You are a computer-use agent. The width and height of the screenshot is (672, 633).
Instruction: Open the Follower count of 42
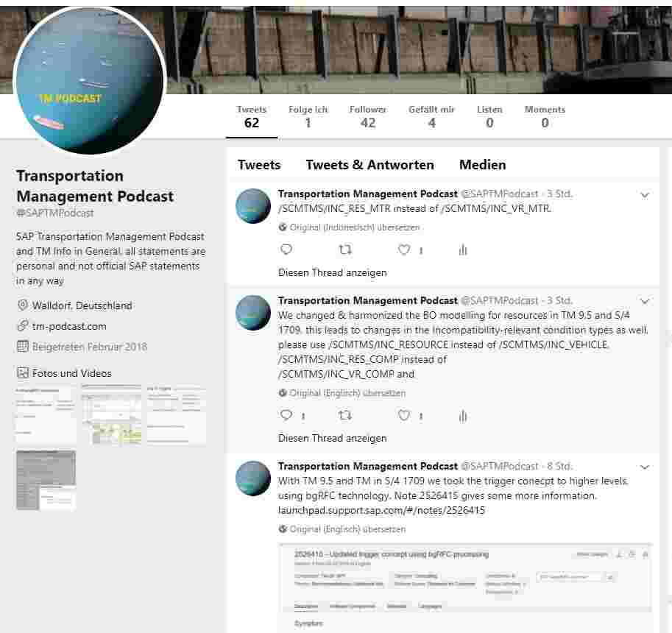click(x=368, y=116)
